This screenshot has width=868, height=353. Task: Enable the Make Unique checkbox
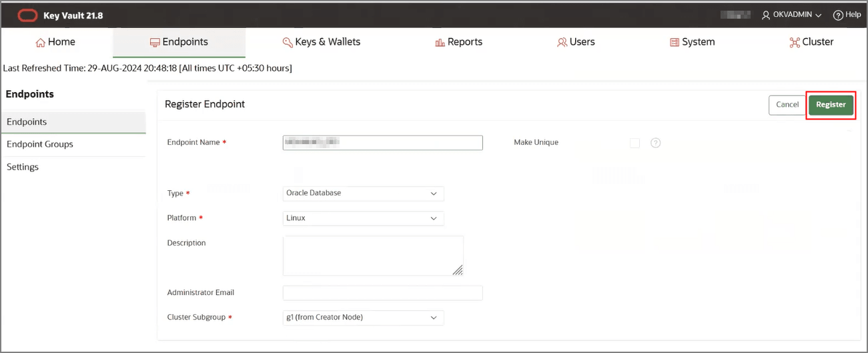pyautogui.click(x=634, y=143)
